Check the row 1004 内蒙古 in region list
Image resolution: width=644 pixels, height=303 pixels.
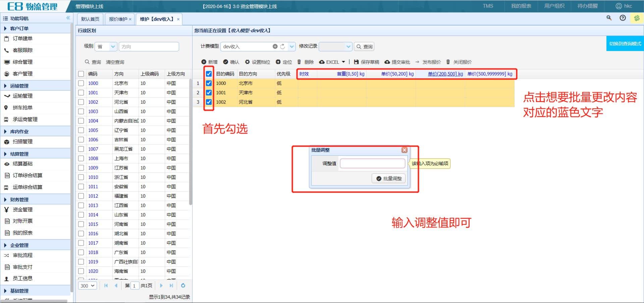coord(81,121)
